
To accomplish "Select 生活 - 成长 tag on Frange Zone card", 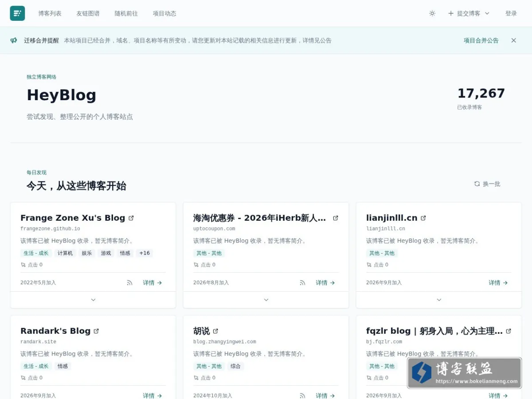I will click(x=36, y=253).
